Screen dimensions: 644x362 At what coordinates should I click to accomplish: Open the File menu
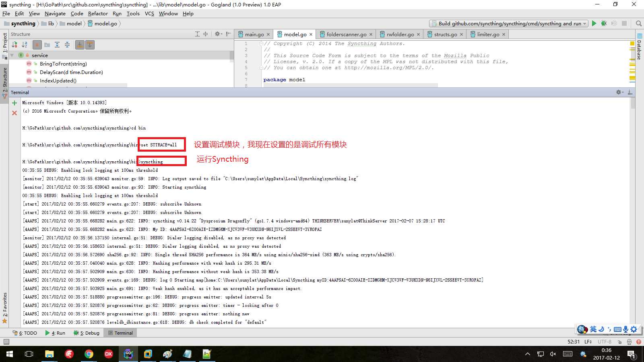coord(6,13)
